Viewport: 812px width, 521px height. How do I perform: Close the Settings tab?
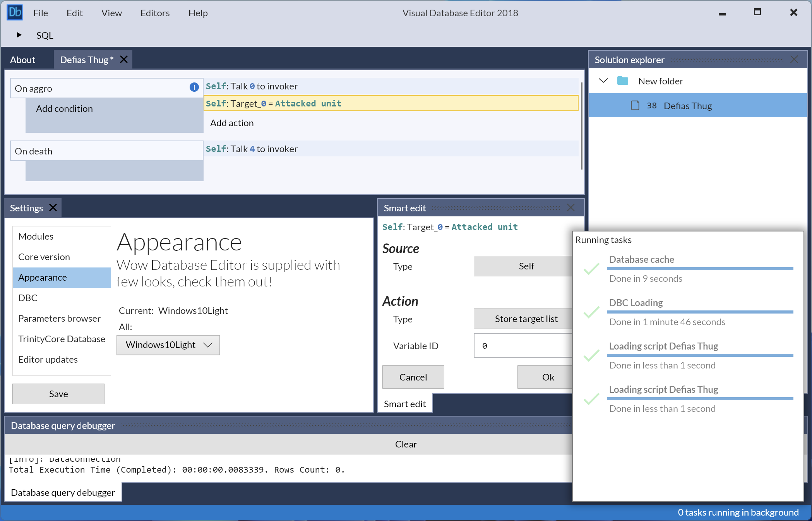coord(53,207)
